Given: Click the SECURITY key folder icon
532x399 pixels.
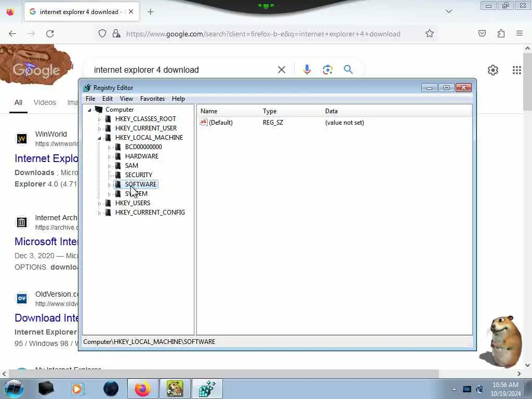Looking at the screenshot, I should pos(118,175).
